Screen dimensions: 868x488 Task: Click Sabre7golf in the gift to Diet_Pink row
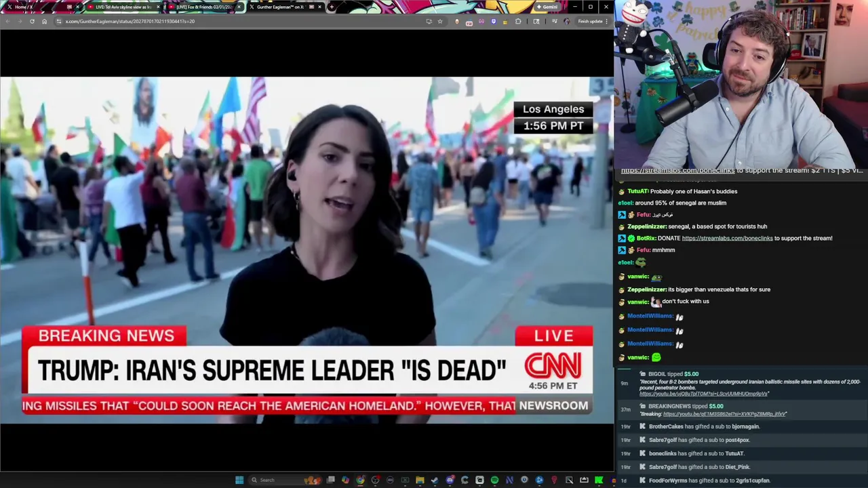pyautogui.click(x=663, y=467)
